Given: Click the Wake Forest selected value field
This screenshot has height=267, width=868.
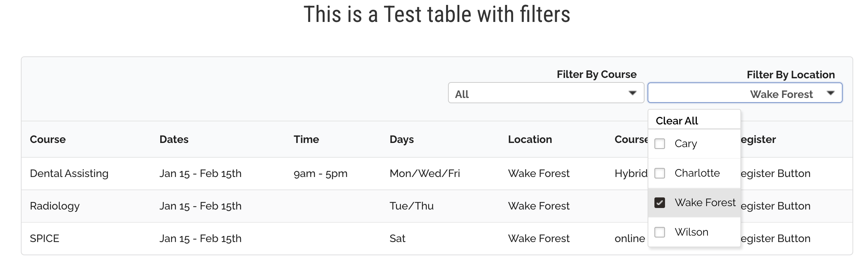Looking at the screenshot, I should point(781,94).
